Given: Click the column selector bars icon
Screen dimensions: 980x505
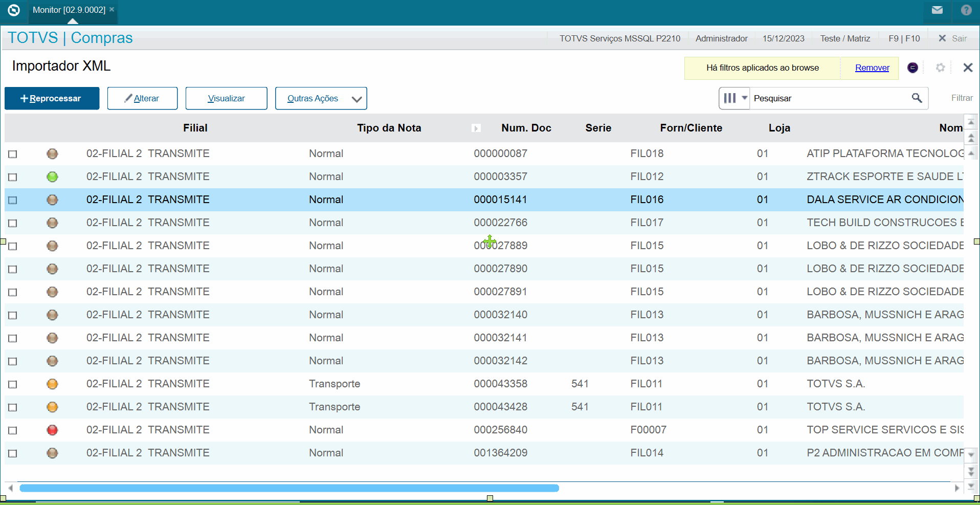Looking at the screenshot, I should click(x=730, y=98).
